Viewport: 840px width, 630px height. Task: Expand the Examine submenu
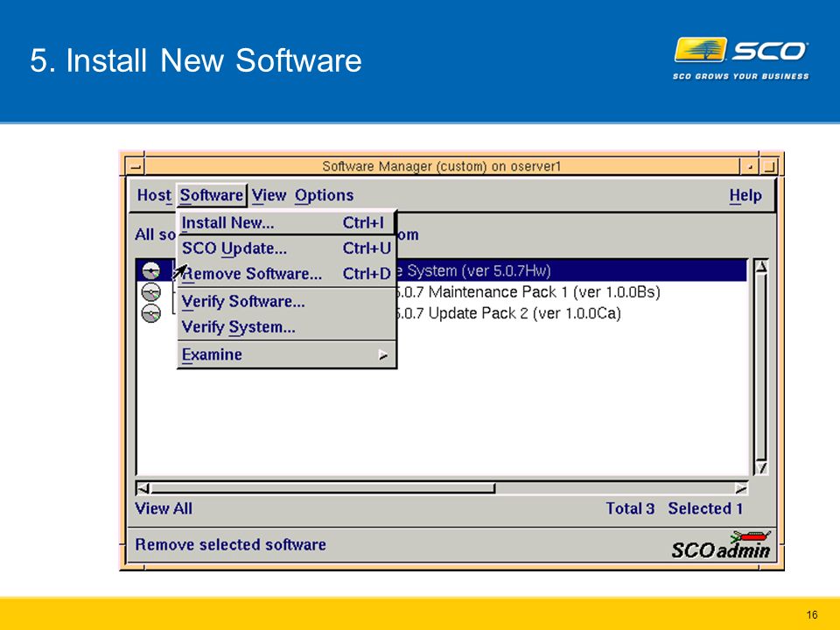coord(287,354)
